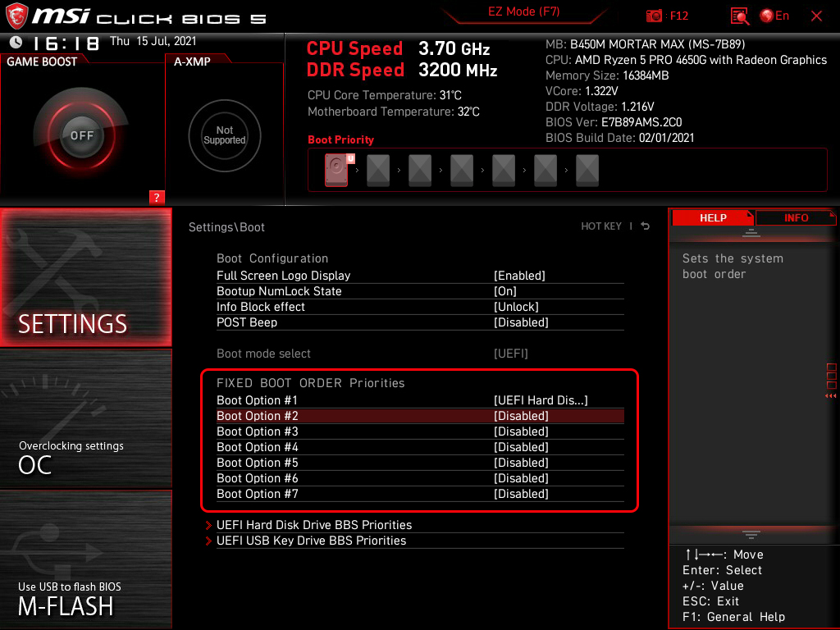The height and width of the screenshot is (630, 840).
Task: Click the Boot Priority heading
Action: coord(340,139)
